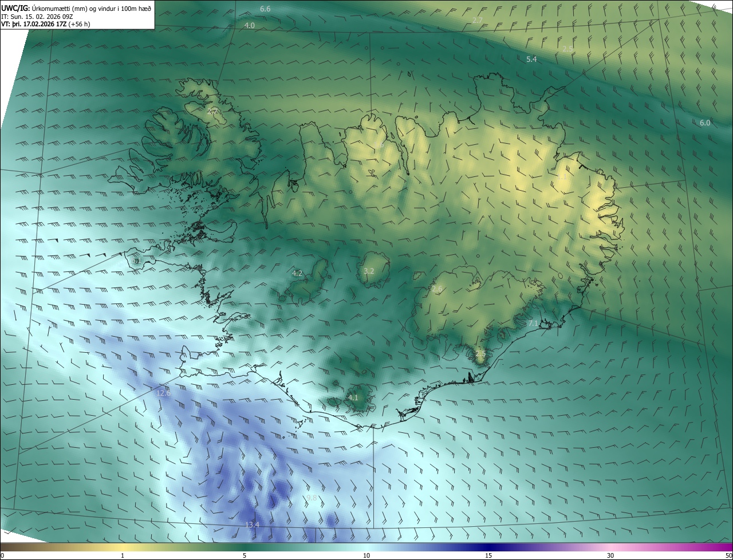733x560 pixels.
Task: Click the "VT: þri. 17.02.2026 17Z (+56 h)" line
Action: pos(45,24)
